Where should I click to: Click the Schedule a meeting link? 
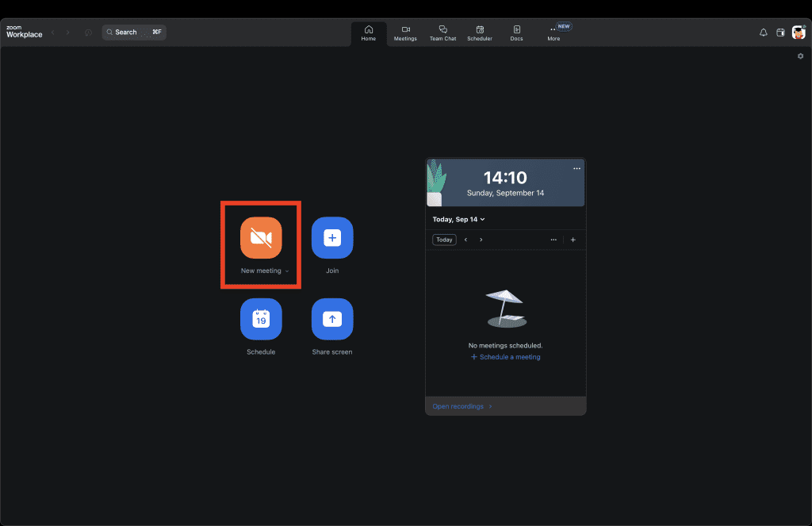[505, 357]
